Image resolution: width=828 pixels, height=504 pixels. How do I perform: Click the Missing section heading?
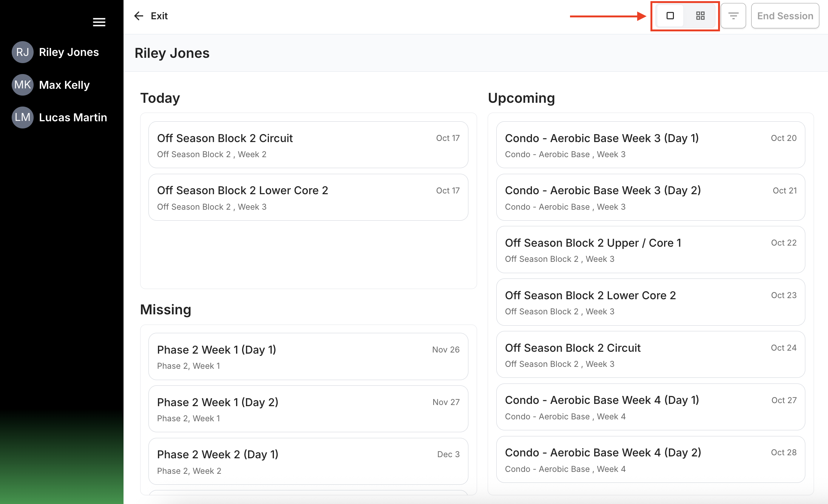pos(165,309)
